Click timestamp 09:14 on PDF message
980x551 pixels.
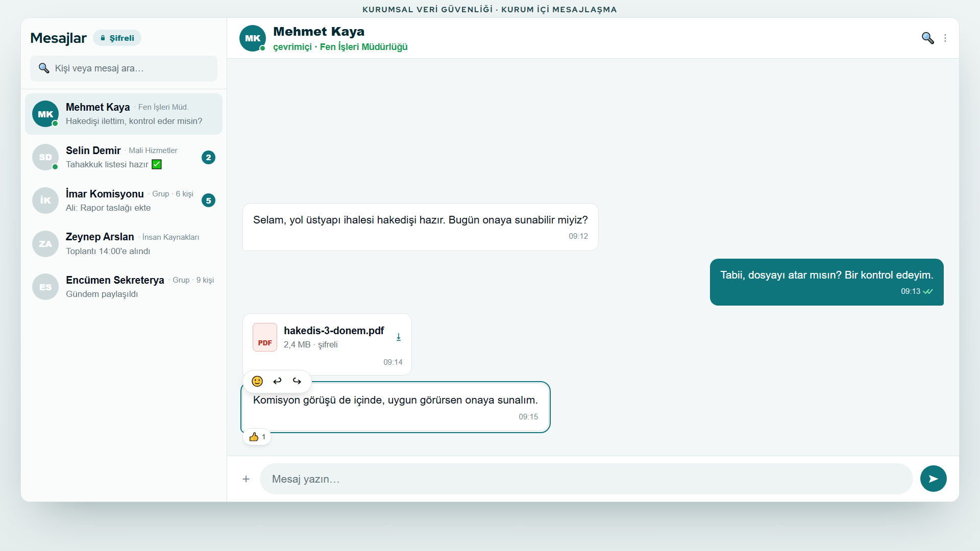[393, 362]
